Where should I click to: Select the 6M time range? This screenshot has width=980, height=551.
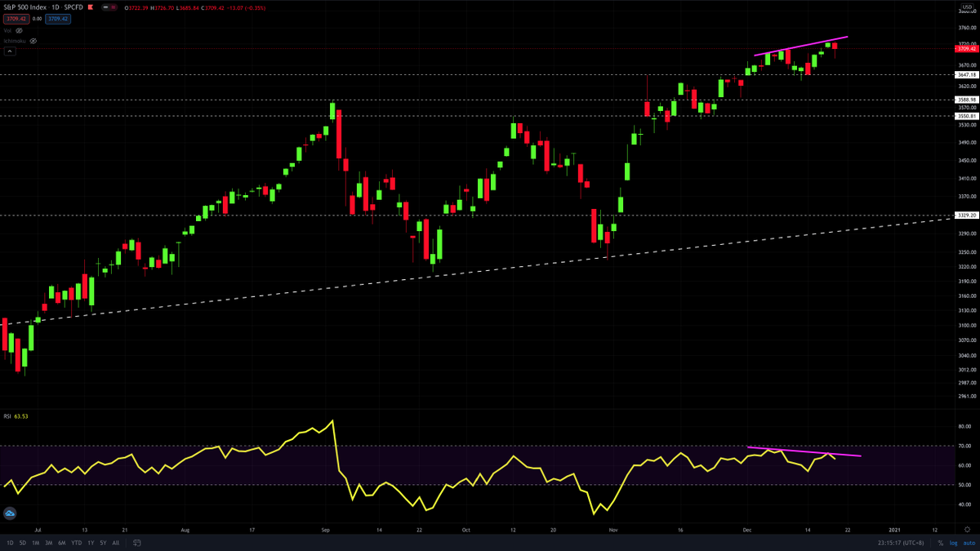(61, 543)
